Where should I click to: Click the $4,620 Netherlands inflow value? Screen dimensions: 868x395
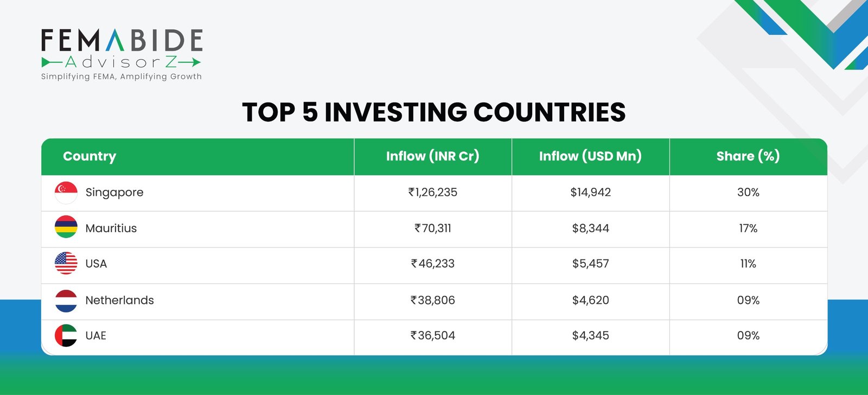pyautogui.click(x=590, y=300)
